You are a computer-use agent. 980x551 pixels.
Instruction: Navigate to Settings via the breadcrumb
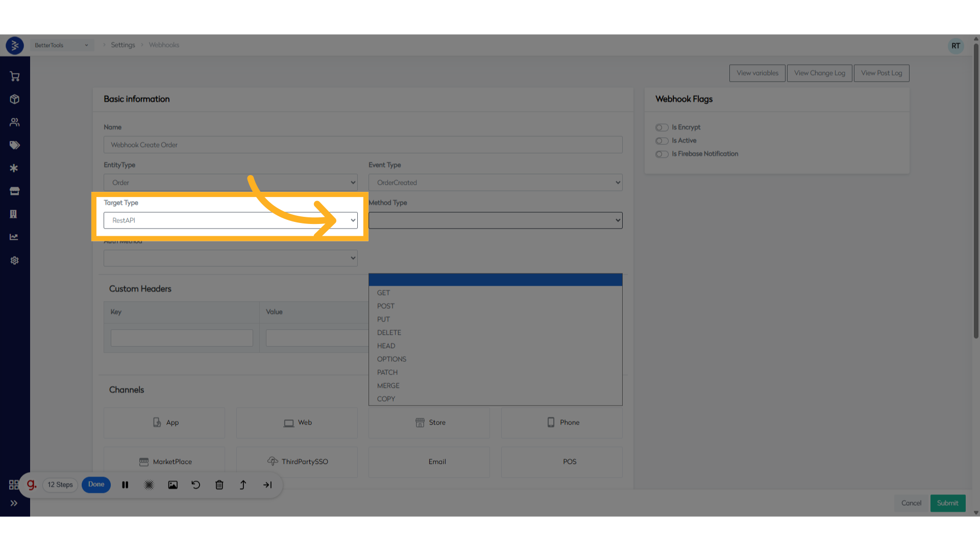[x=123, y=45]
